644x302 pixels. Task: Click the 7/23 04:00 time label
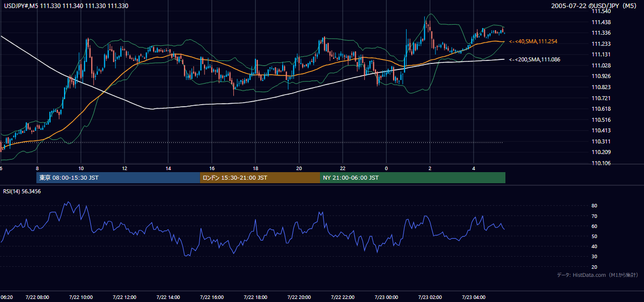click(474, 297)
